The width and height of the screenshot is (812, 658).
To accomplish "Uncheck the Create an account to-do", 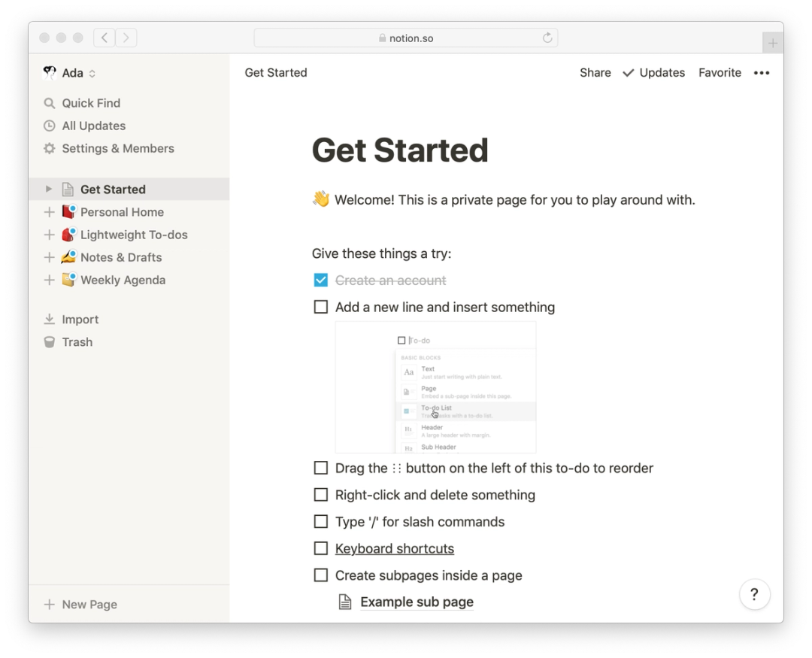I will coord(321,280).
